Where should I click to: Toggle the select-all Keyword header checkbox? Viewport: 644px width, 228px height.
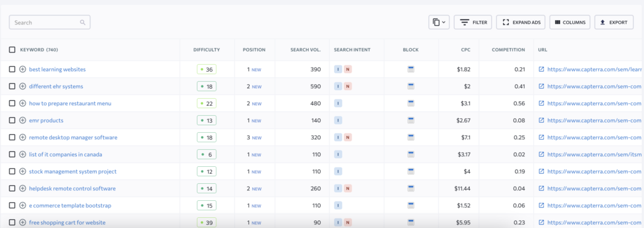13,50
